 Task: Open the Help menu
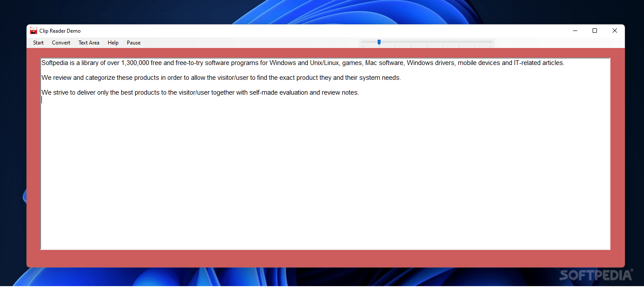(x=113, y=43)
